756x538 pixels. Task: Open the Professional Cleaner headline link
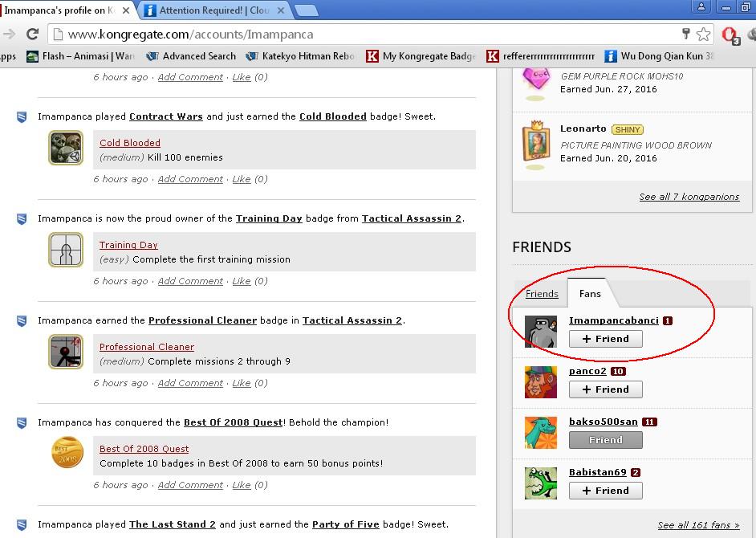point(202,320)
